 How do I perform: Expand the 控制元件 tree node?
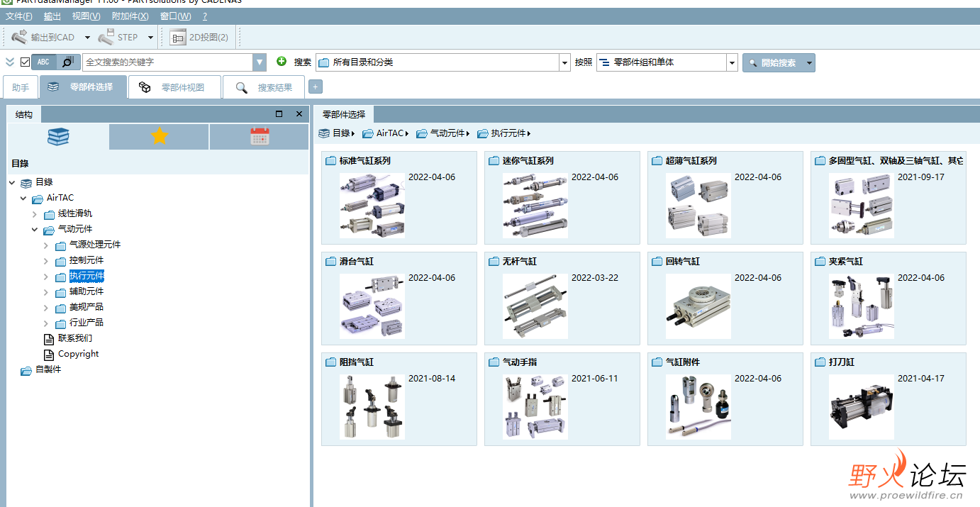(x=46, y=261)
